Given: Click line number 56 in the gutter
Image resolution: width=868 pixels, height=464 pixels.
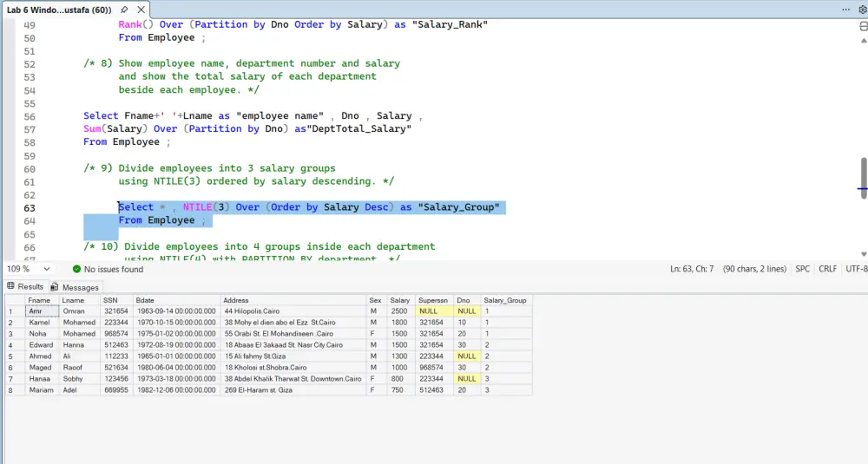Looking at the screenshot, I should (x=30, y=117).
